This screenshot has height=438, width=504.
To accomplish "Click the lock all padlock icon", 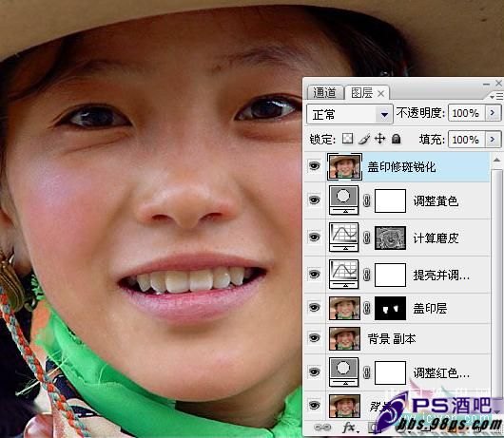I will [397, 139].
